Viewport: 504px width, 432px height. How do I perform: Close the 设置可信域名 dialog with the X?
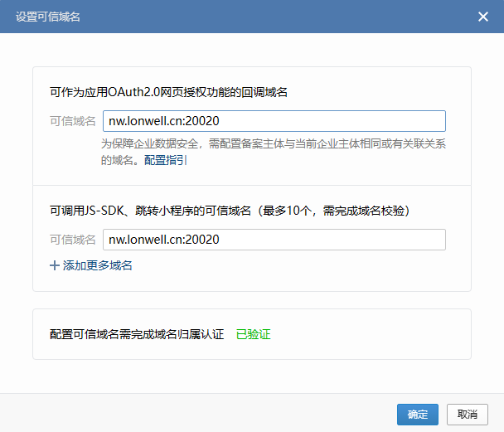point(483,17)
